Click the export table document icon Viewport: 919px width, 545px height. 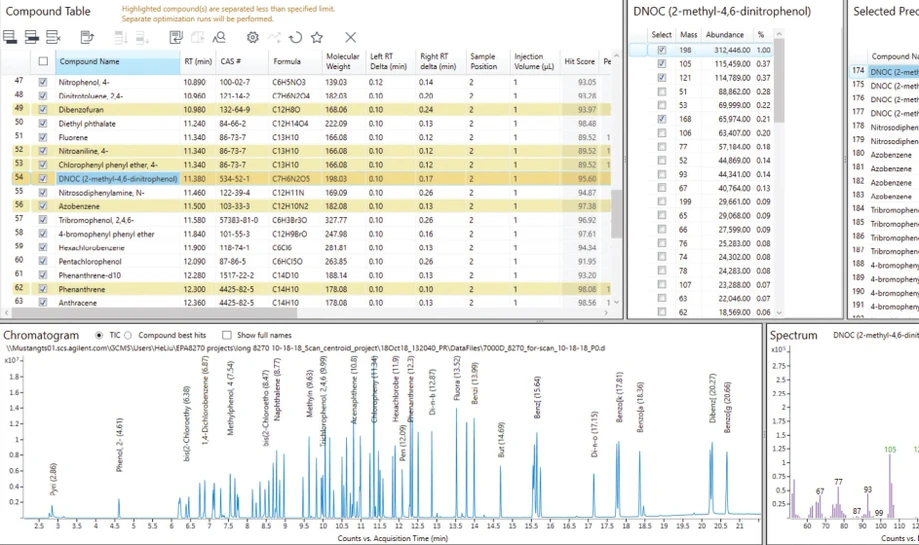[x=87, y=38]
